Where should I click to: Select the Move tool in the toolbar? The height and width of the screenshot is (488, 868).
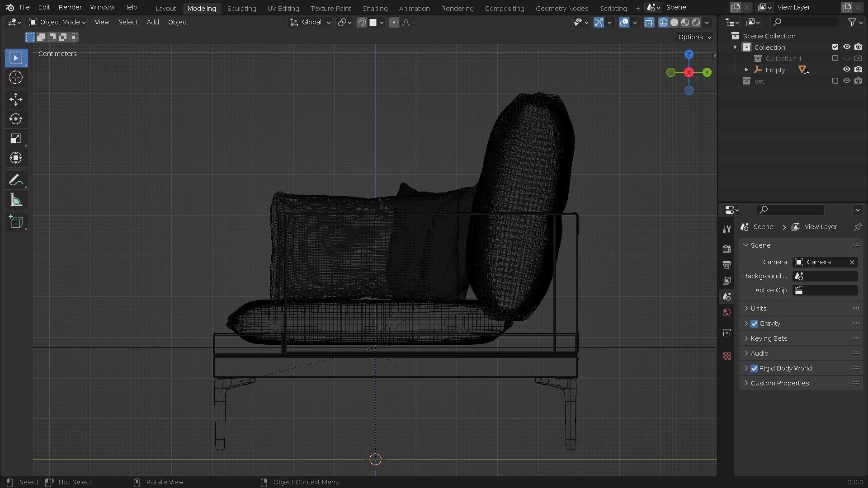pos(16,99)
